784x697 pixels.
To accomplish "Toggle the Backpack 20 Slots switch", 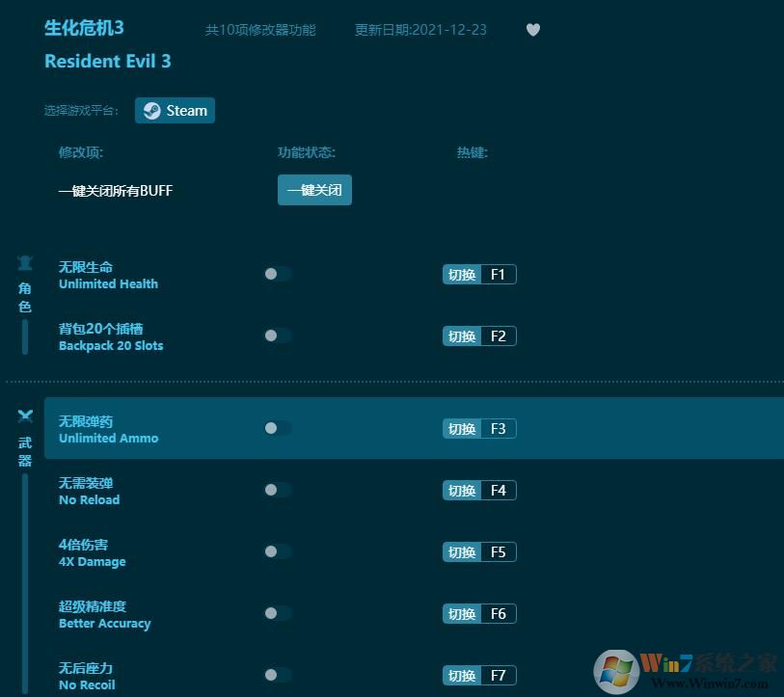I will point(278,335).
